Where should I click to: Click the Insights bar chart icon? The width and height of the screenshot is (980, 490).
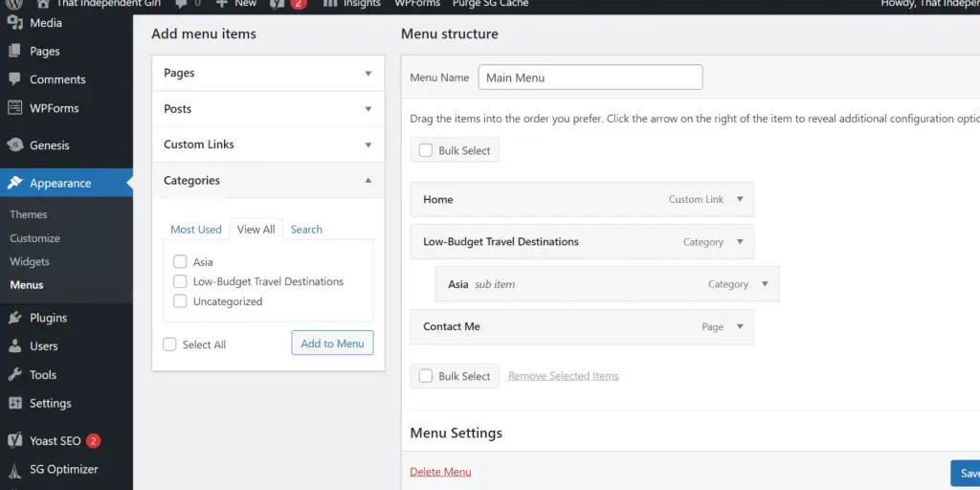pyautogui.click(x=330, y=4)
